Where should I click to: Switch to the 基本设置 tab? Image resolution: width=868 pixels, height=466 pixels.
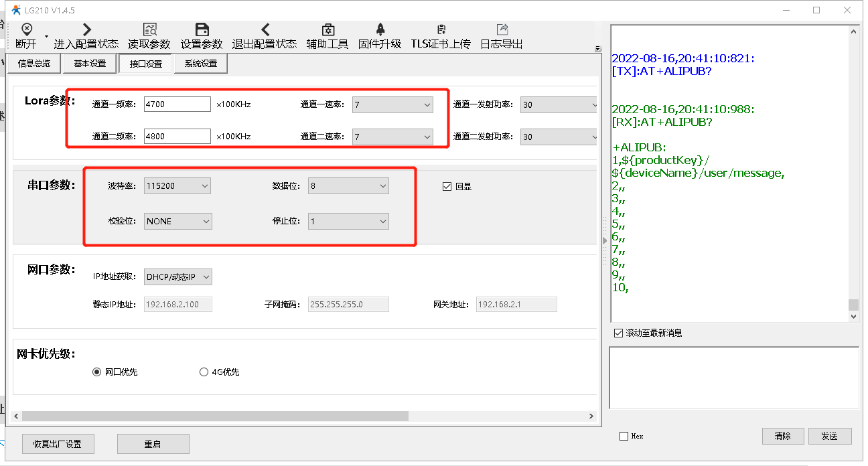[x=90, y=64]
